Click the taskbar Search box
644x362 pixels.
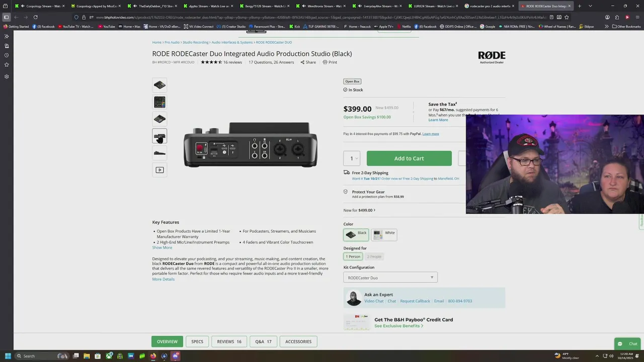[x=43, y=356]
